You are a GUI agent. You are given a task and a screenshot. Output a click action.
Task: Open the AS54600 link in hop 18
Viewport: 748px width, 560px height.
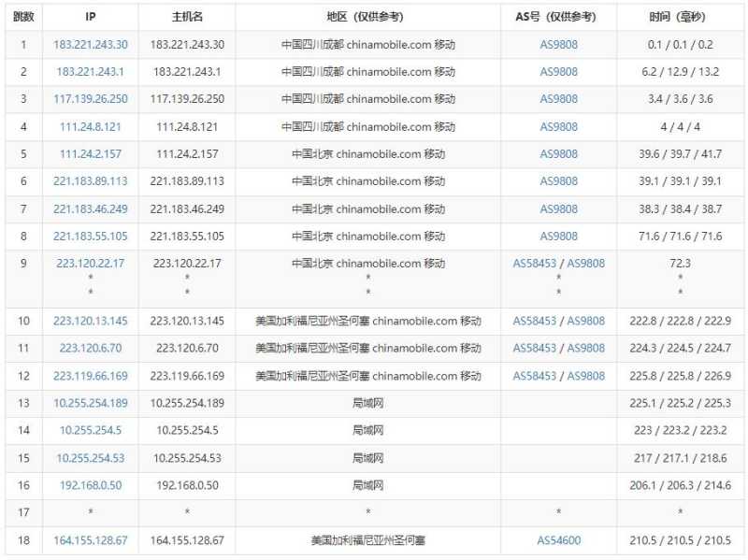pos(558,540)
